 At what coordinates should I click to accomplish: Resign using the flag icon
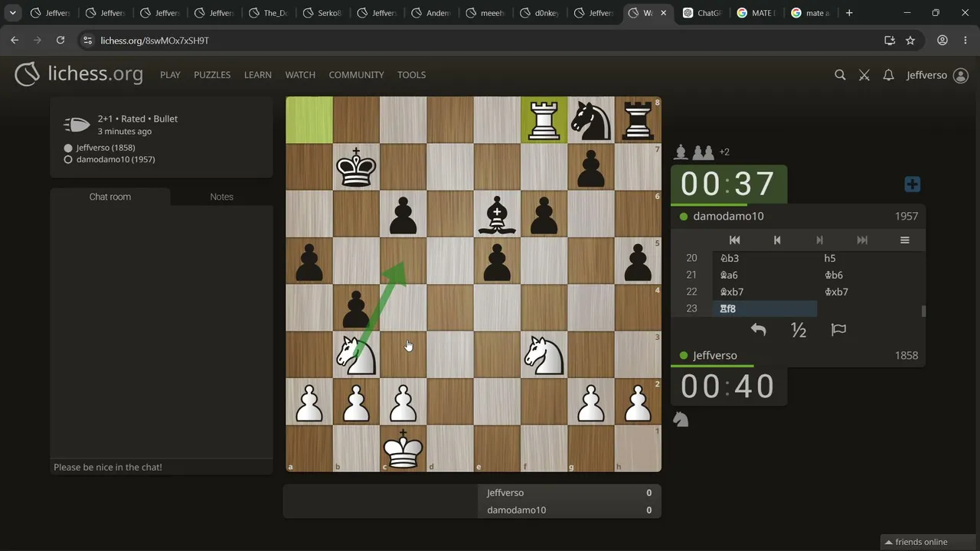838,330
